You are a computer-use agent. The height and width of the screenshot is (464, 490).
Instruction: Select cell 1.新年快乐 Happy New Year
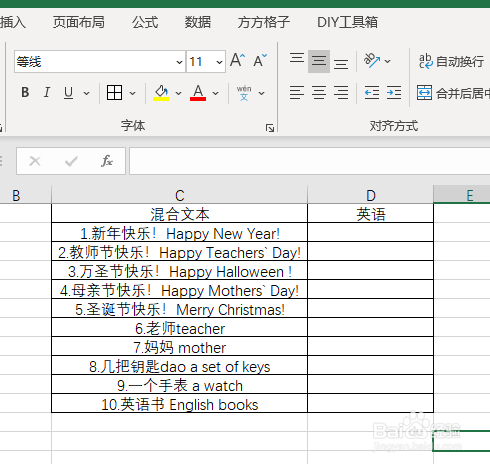point(179,232)
